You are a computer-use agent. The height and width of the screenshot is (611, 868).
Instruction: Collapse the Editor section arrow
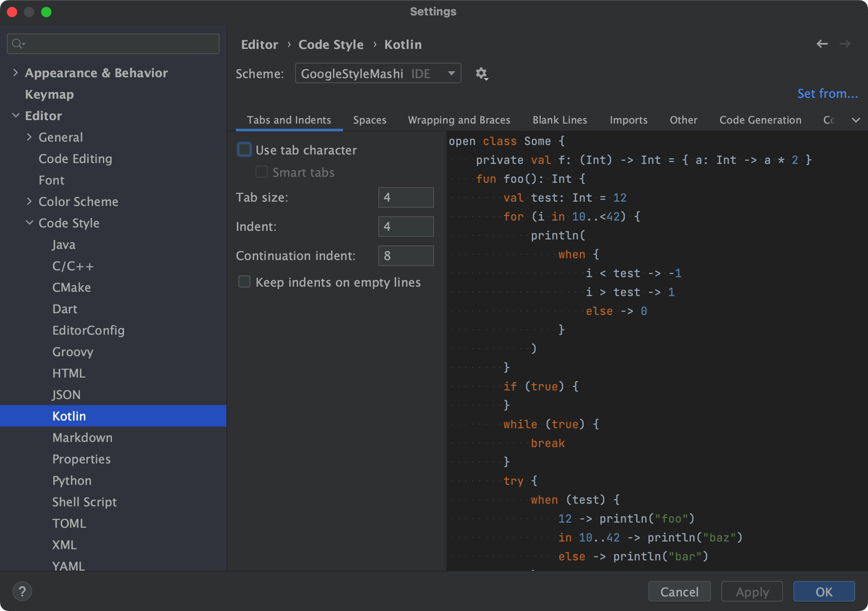point(16,115)
